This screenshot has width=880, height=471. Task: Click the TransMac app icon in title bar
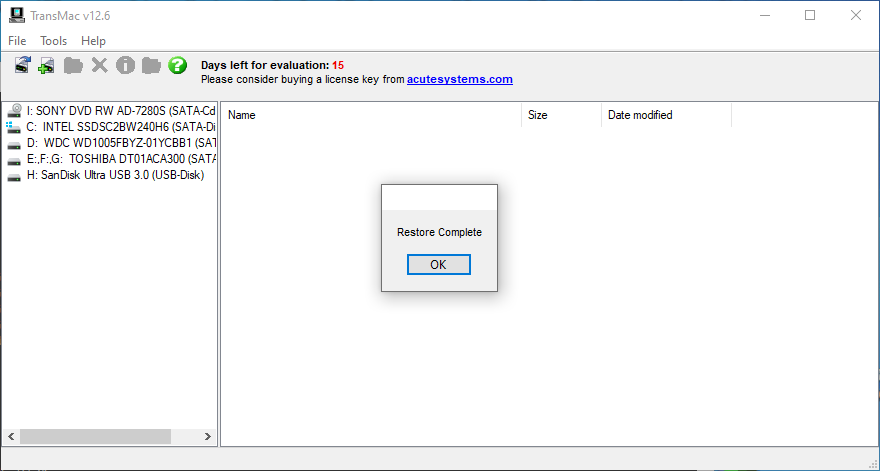click(16, 15)
